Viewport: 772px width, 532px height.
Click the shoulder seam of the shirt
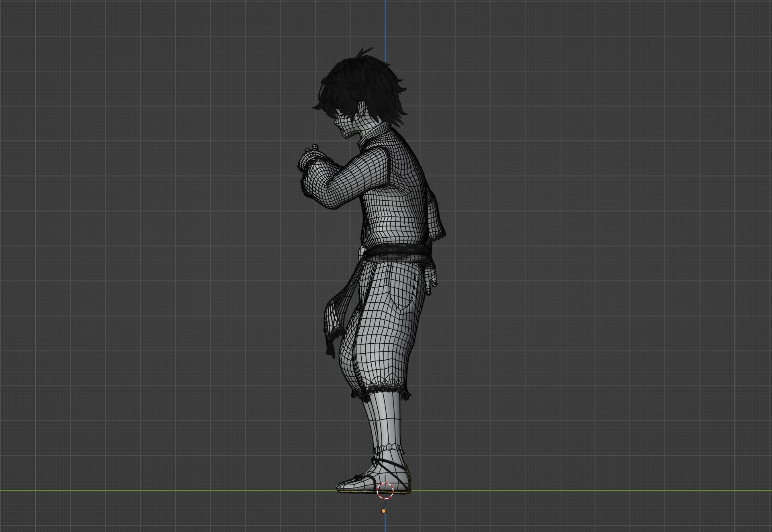[x=387, y=165]
